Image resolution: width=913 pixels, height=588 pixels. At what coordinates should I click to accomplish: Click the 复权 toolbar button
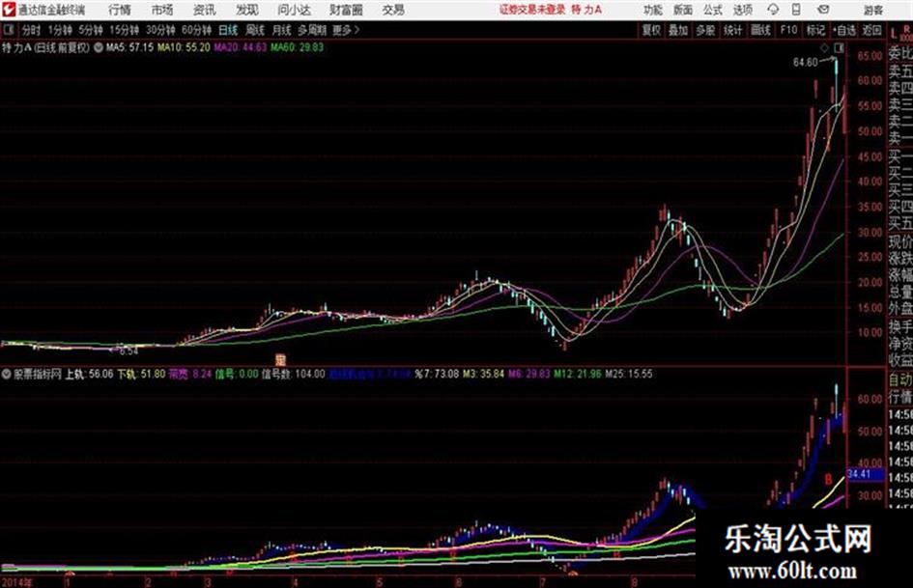coord(651,30)
